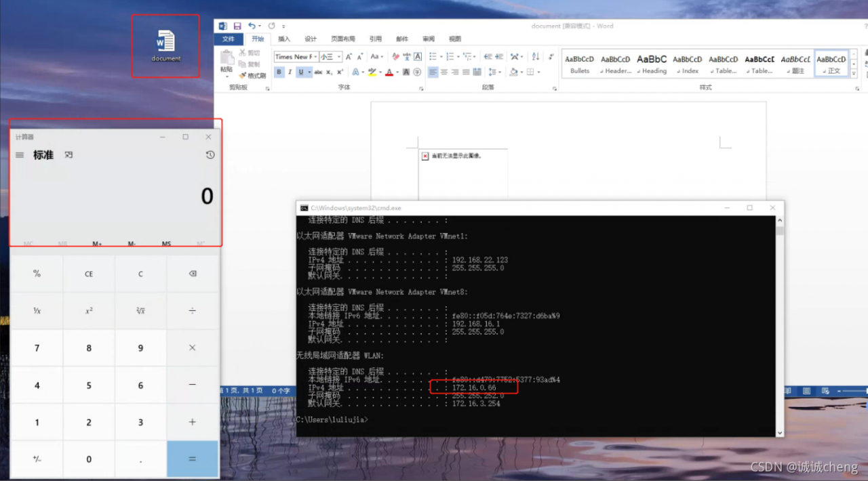Align text right in Word

point(455,72)
